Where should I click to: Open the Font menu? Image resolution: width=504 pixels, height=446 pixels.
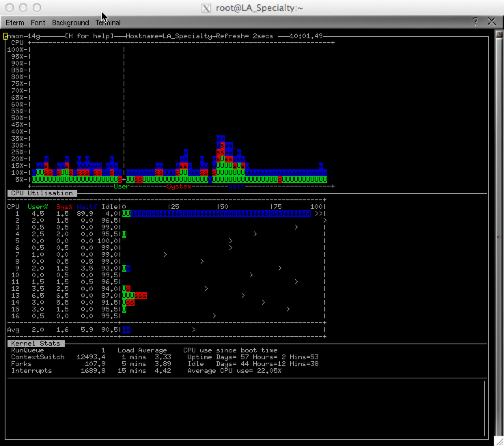(x=38, y=23)
